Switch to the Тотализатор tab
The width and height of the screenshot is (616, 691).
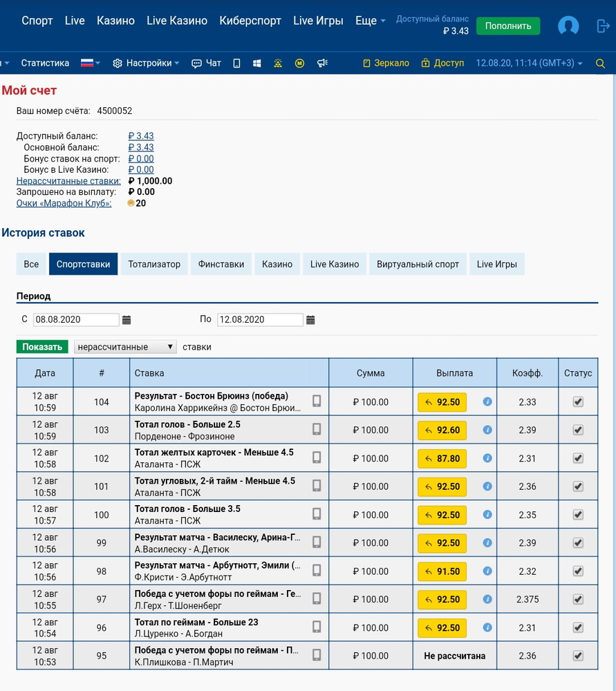coord(154,264)
